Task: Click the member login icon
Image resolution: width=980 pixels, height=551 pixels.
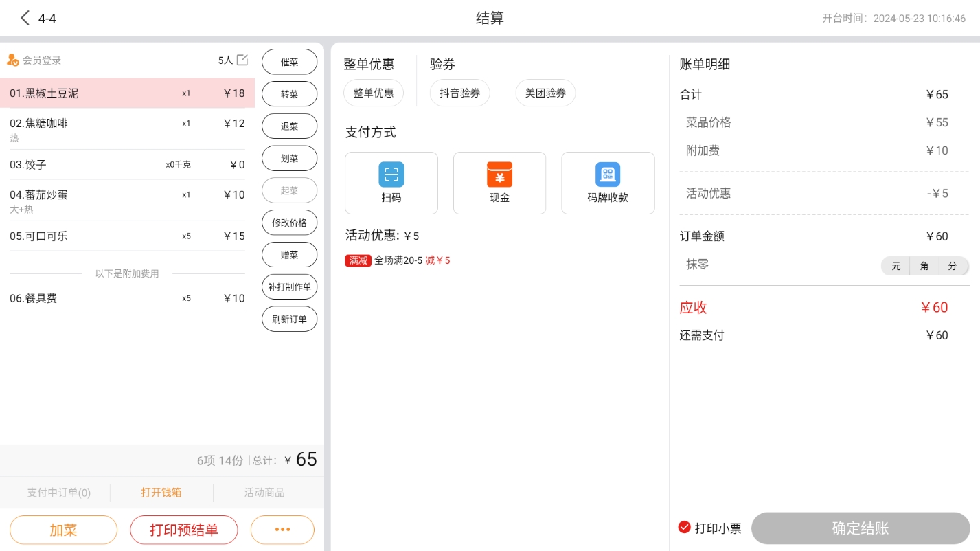Action: point(12,60)
